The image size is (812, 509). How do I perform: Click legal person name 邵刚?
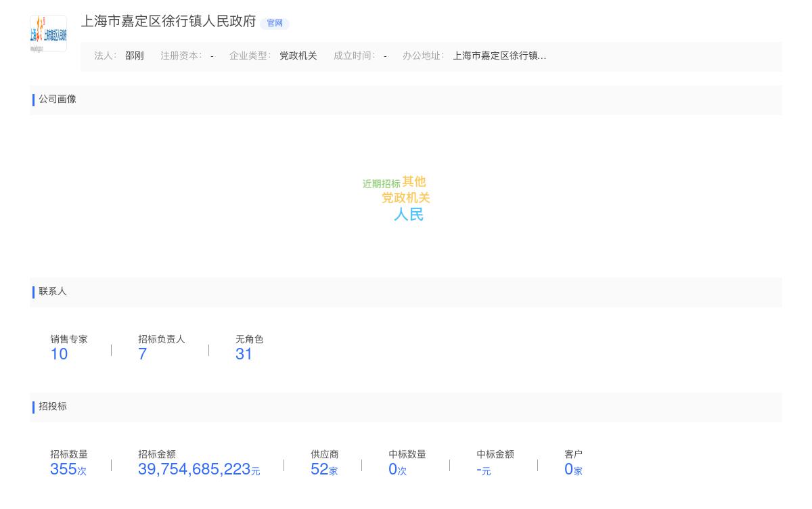[135, 56]
